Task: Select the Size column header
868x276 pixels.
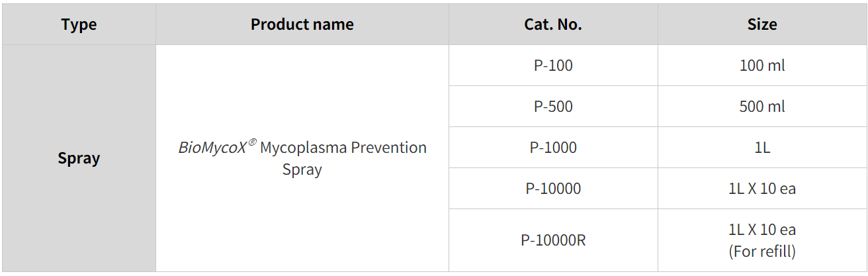Action: tap(762, 24)
